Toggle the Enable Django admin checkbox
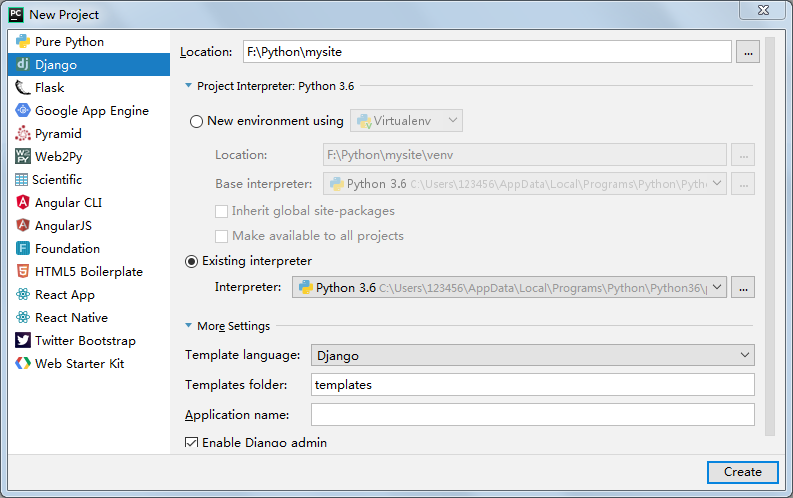 point(191,443)
